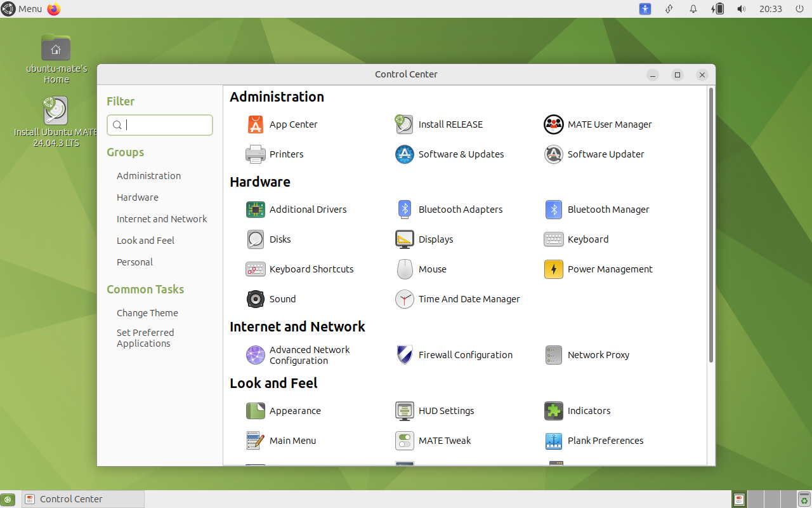Open Set Preferred Applications task
The image size is (812, 508).
tap(145, 338)
